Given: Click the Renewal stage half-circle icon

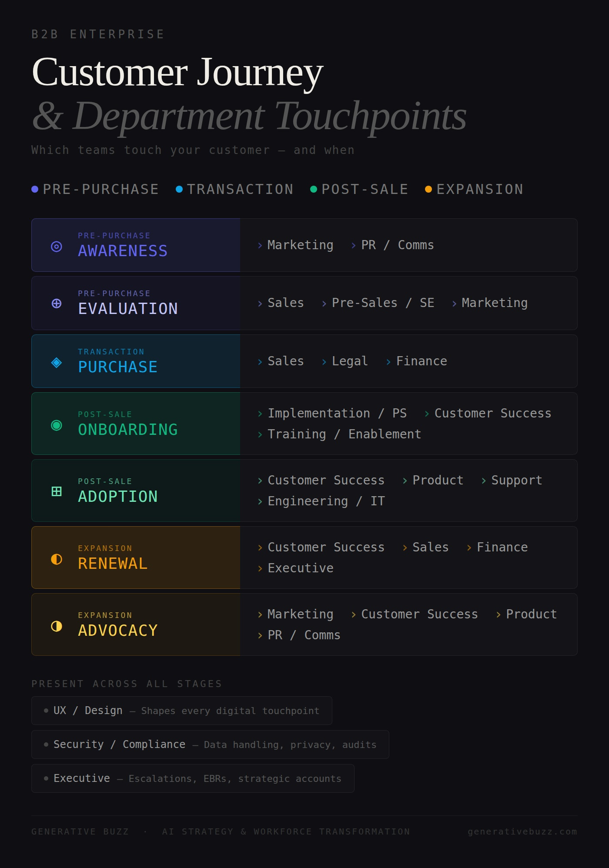Looking at the screenshot, I should pyautogui.click(x=57, y=559).
